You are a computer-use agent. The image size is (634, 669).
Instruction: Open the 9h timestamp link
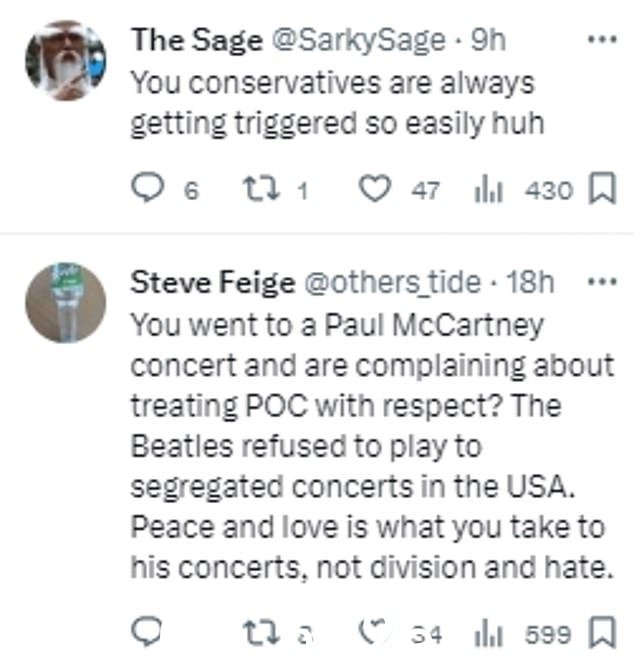[x=489, y=40]
